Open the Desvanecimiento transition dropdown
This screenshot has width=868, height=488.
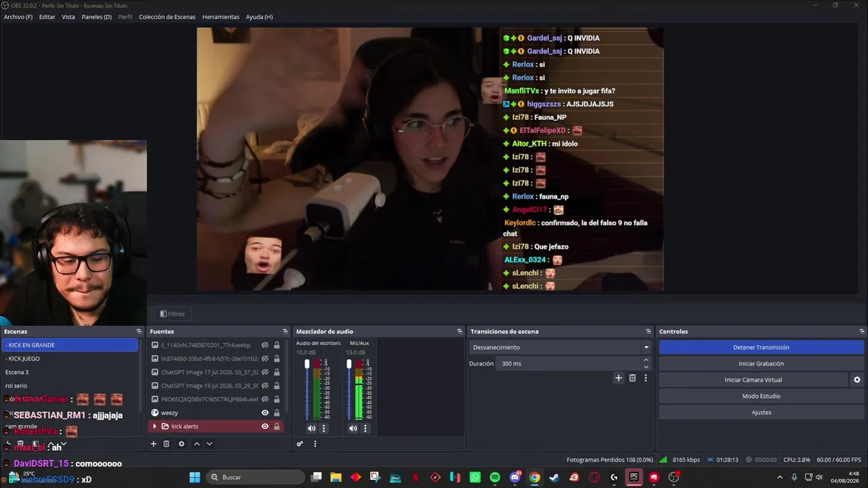(560, 347)
